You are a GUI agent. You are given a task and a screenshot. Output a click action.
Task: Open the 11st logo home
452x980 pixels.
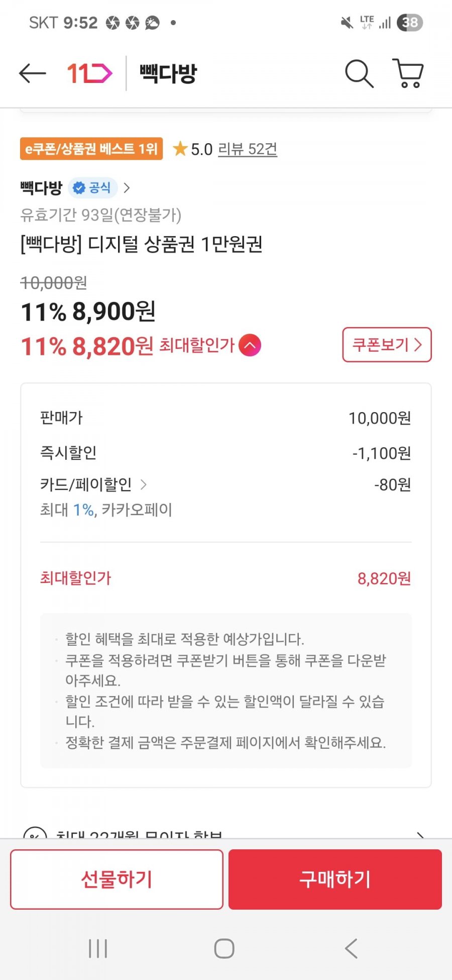pos(89,73)
